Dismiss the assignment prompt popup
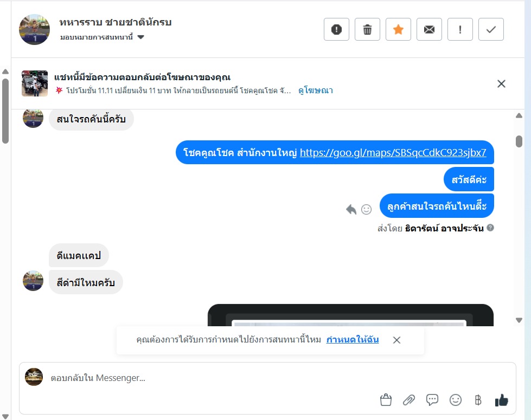This screenshot has height=420, width=531. coord(396,340)
